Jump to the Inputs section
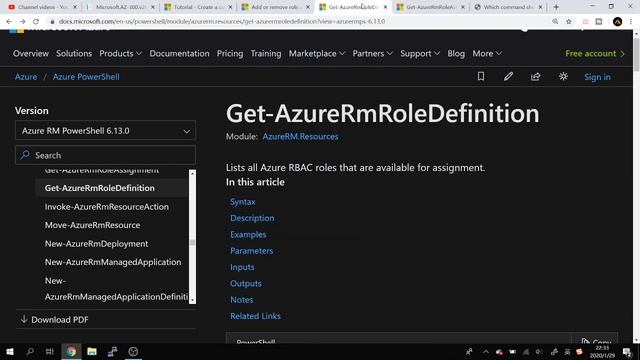 tap(242, 267)
